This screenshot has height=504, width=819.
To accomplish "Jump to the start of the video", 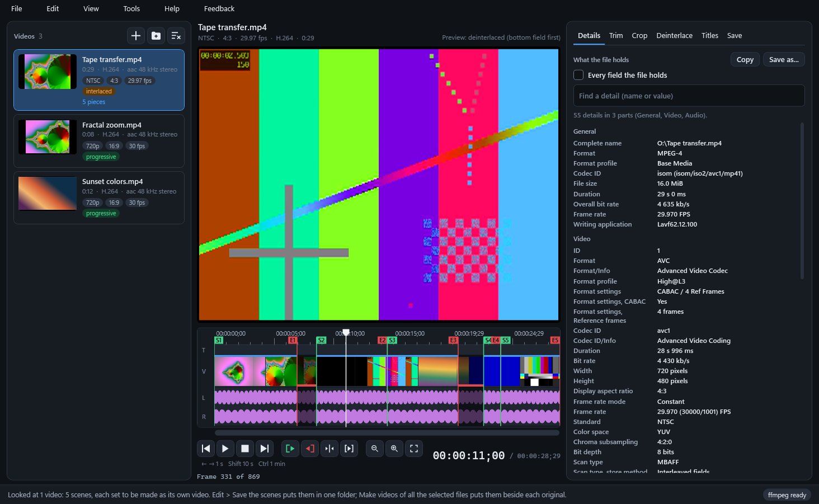I will tap(206, 449).
